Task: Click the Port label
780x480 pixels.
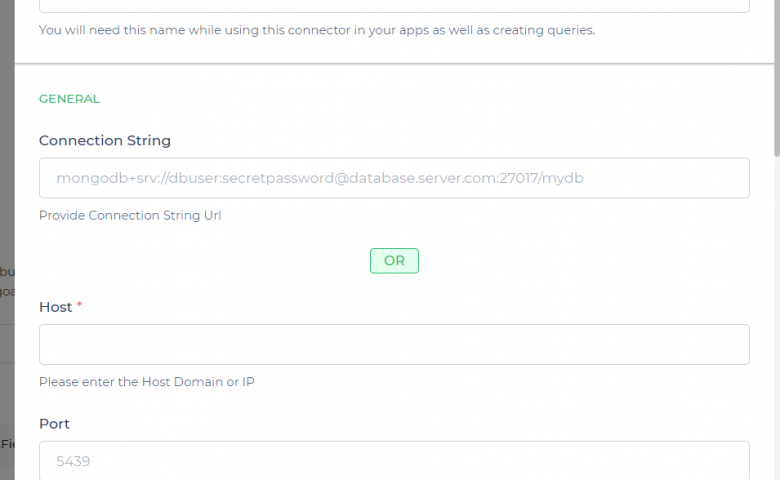Action: click(x=54, y=424)
